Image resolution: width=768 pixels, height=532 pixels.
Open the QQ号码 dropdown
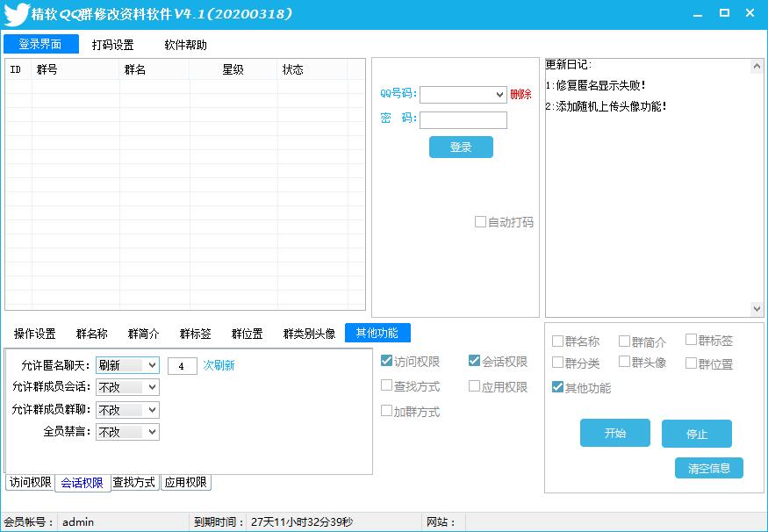pos(499,95)
